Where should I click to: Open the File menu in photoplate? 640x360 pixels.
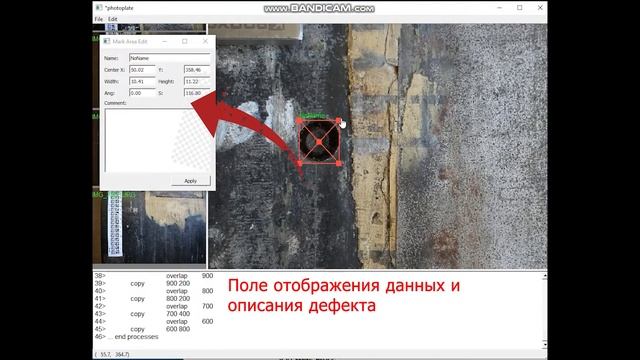(98, 19)
